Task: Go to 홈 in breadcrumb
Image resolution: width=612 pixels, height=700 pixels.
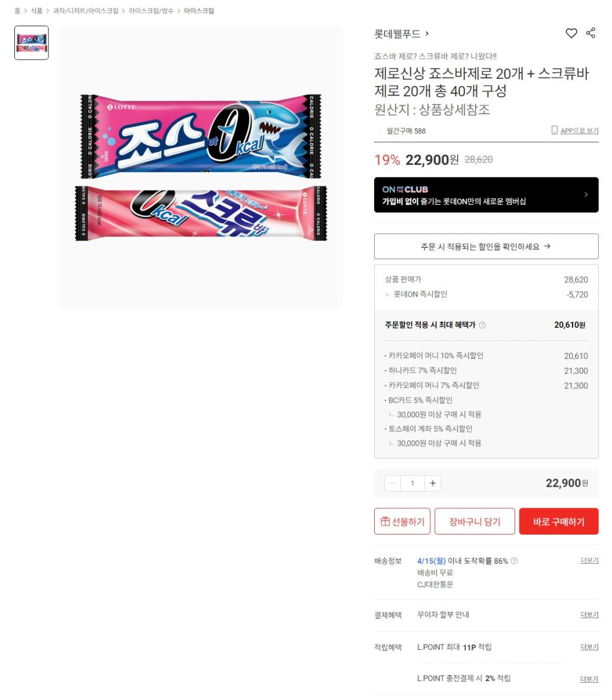Action: [x=17, y=11]
